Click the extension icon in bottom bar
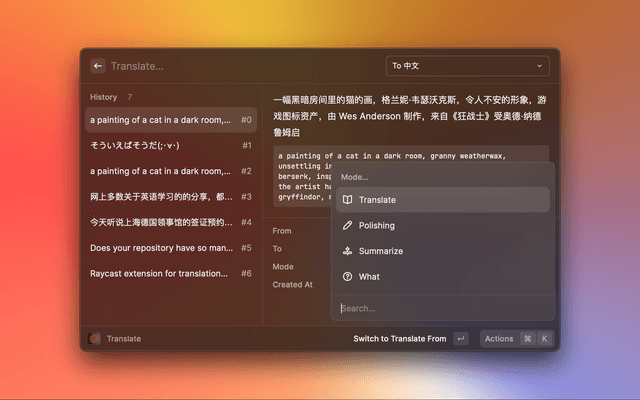The width and height of the screenshot is (640, 400). click(x=94, y=339)
